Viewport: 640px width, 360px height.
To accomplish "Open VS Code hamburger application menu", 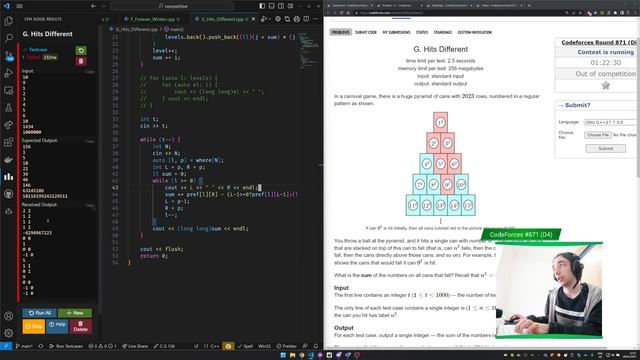I will pyautogui.click(x=19, y=6).
